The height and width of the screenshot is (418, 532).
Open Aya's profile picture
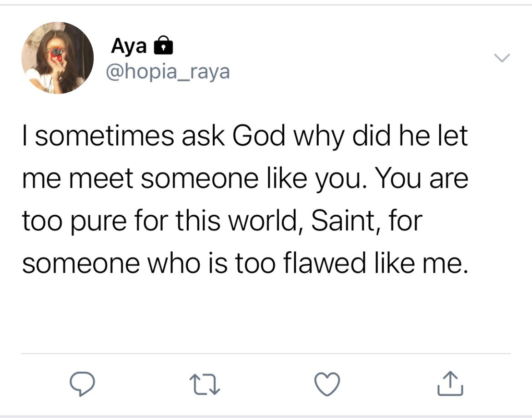pyautogui.click(x=58, y=58)
